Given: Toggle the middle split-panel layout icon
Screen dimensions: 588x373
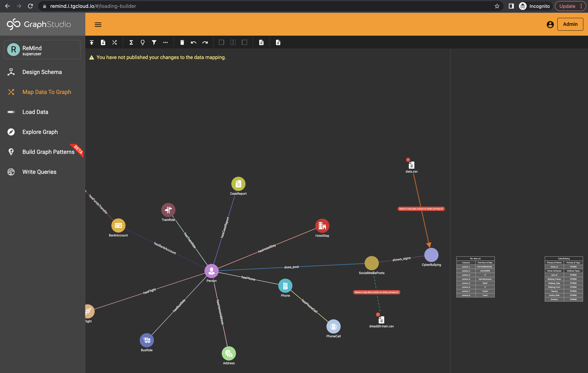Looking at the screenshot, I should (233, 42).
